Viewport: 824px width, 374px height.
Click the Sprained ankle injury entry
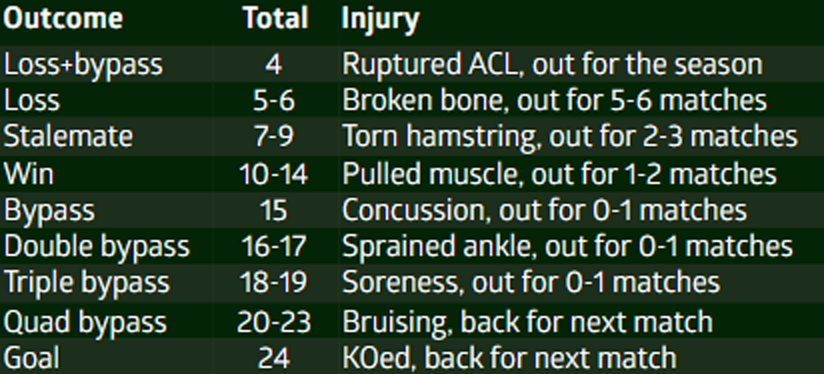click(x=568, y=246)
